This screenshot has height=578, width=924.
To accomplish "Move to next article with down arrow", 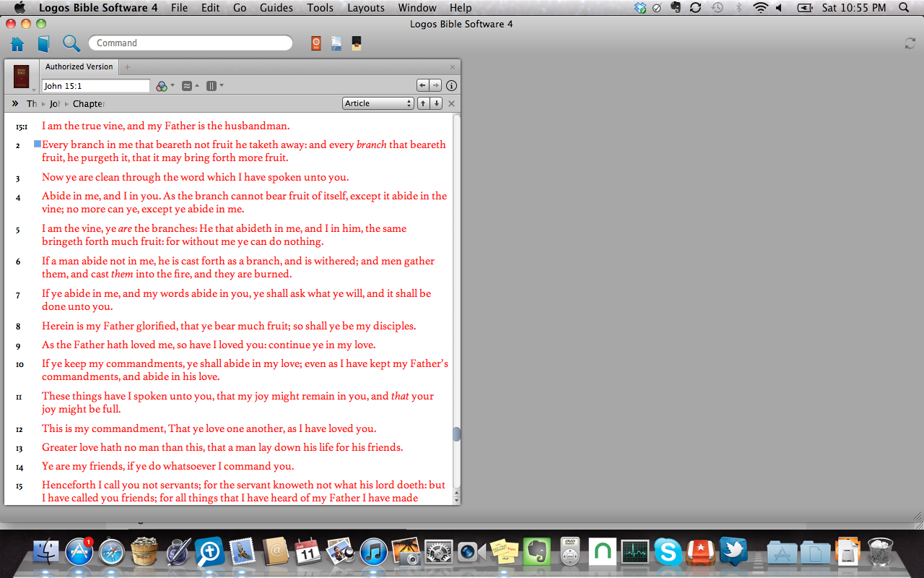I will coord(436,103).
